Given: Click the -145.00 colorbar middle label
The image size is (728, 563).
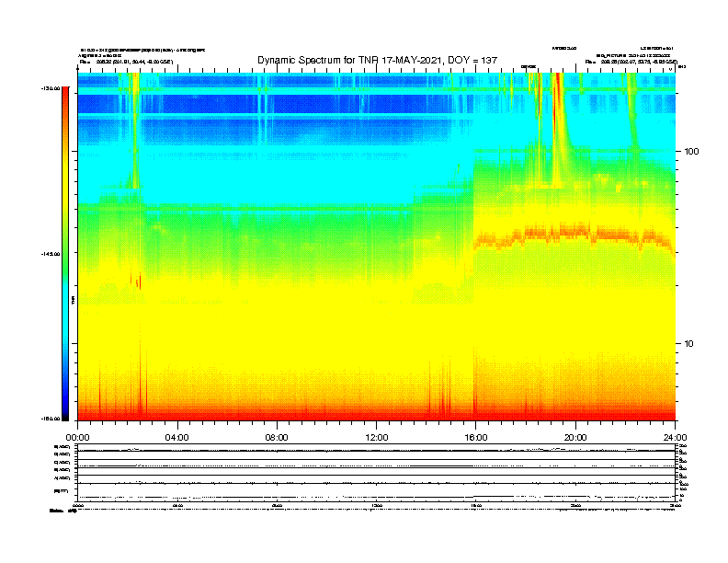Looking at the screenshot, I should click(51, 254).
